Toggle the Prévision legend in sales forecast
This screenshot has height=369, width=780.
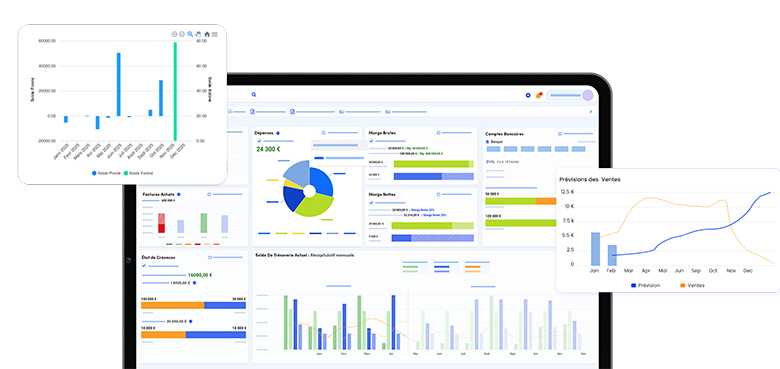coord(646,285)
